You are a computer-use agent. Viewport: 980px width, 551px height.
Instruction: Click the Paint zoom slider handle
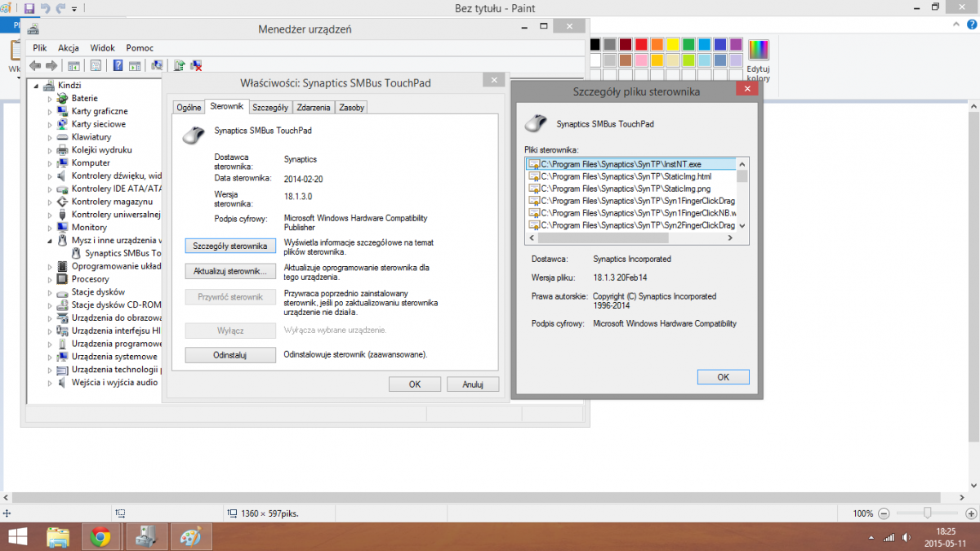point(927,513)
